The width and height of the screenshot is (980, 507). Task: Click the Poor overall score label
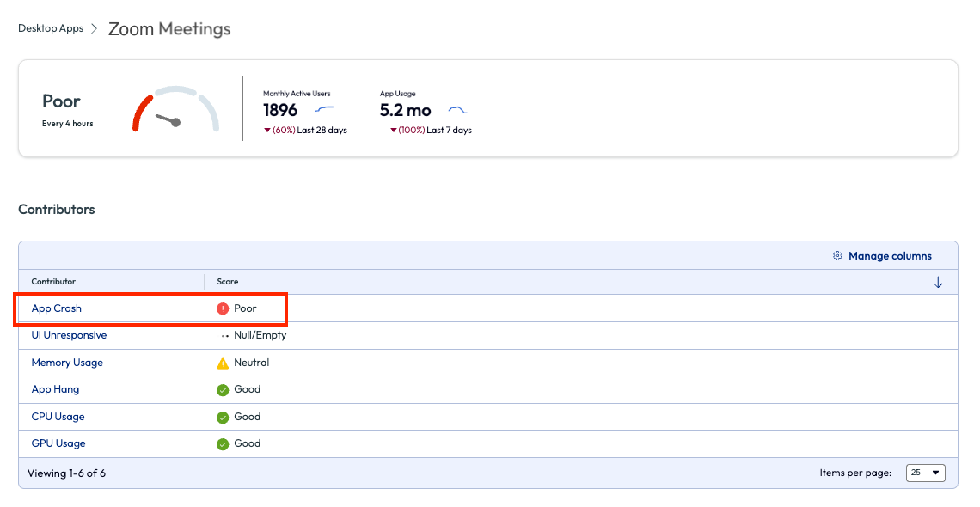pyautogui.click(x=61, y=101)
